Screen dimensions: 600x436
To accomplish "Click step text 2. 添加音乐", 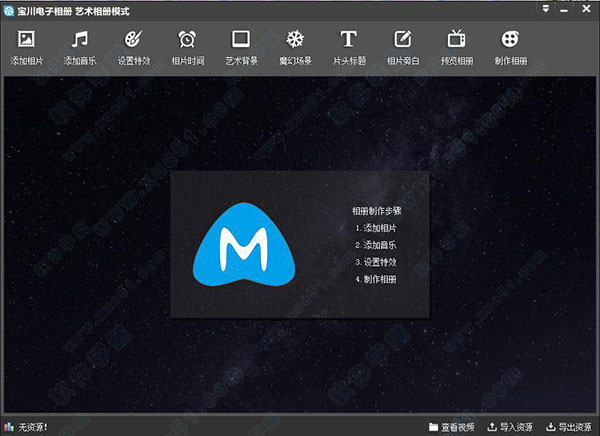I will point(375,245).
